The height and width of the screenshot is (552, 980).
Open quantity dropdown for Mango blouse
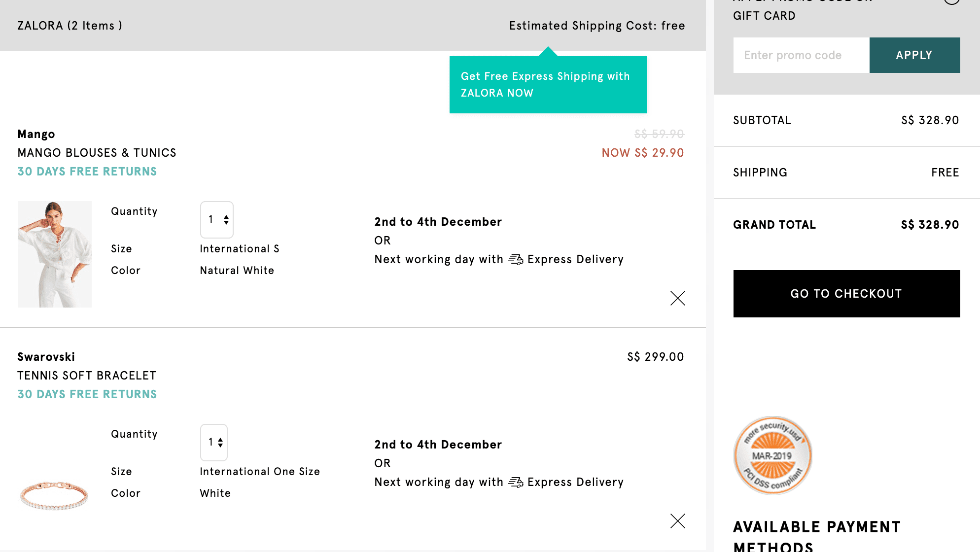[217, 220]
